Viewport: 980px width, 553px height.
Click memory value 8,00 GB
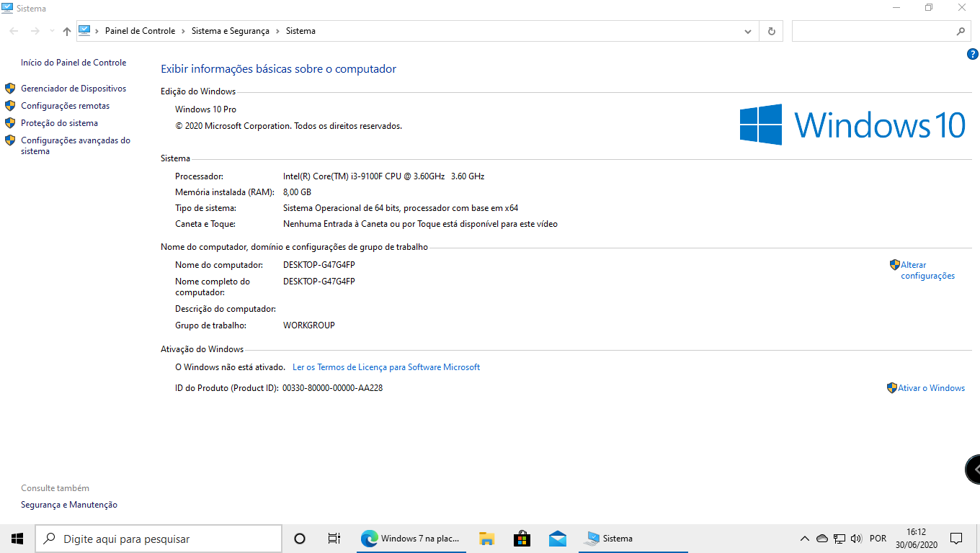click(297, 192)
